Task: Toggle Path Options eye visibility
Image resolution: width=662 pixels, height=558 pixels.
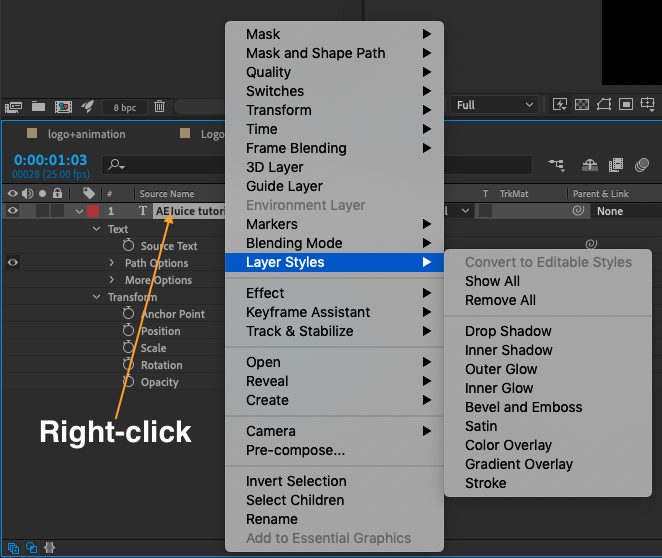Action: pos(13,263)
